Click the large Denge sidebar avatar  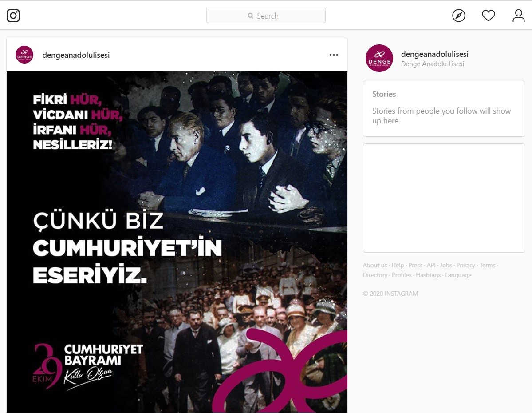click(x=379, y=58)
